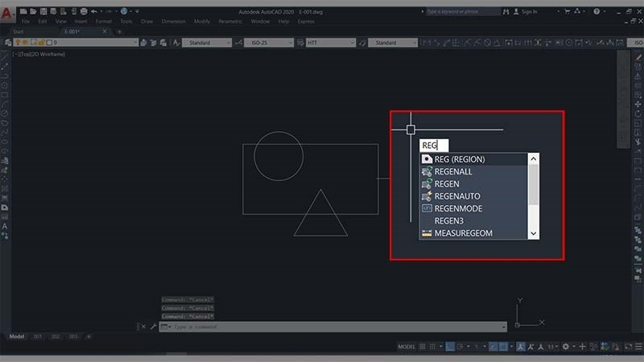Open the Draw menu
644x362 pixels.
tap(147, 22)
